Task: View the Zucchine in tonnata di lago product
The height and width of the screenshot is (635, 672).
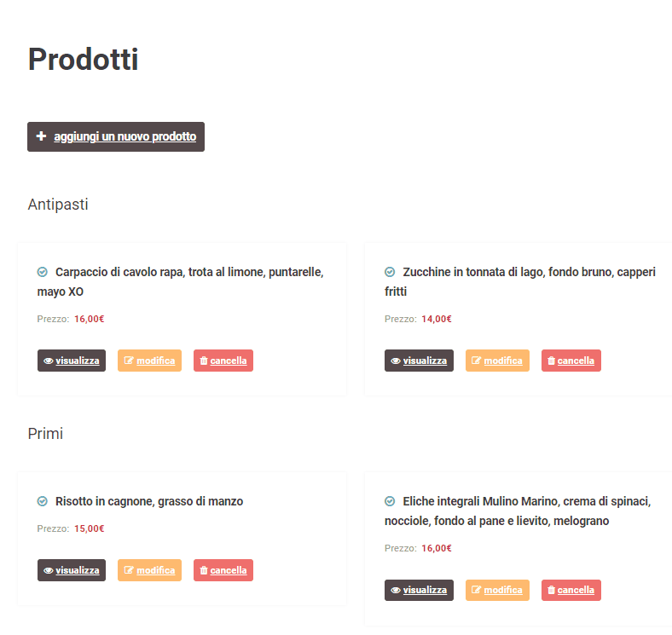Action: click(419, 361)
